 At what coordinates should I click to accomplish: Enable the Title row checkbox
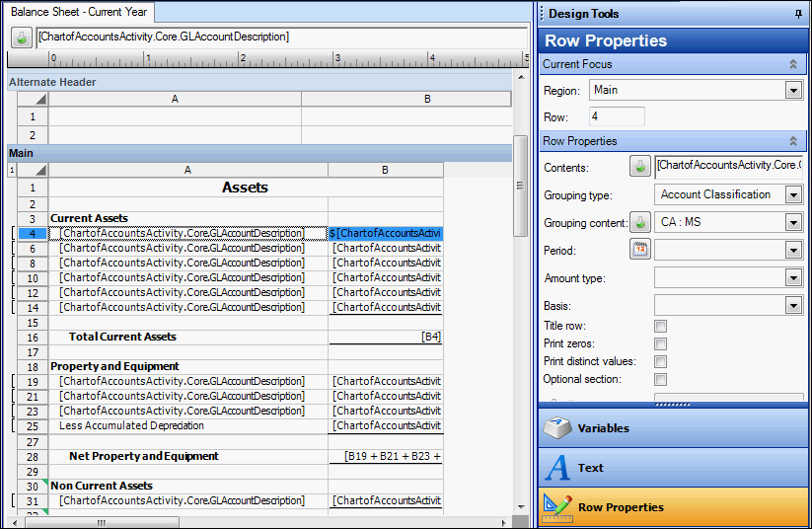(x=661, y=326)
